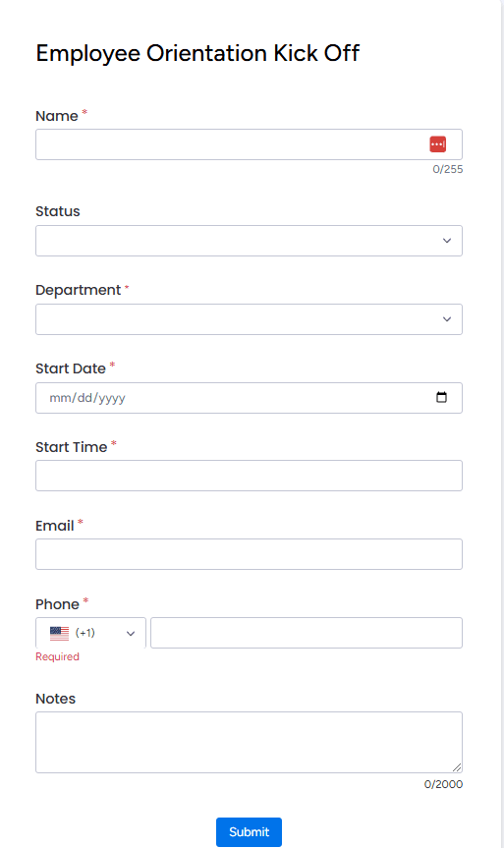Focus the Email input box
The width and height of the screenshot is (504, 848).
[249, 554]
